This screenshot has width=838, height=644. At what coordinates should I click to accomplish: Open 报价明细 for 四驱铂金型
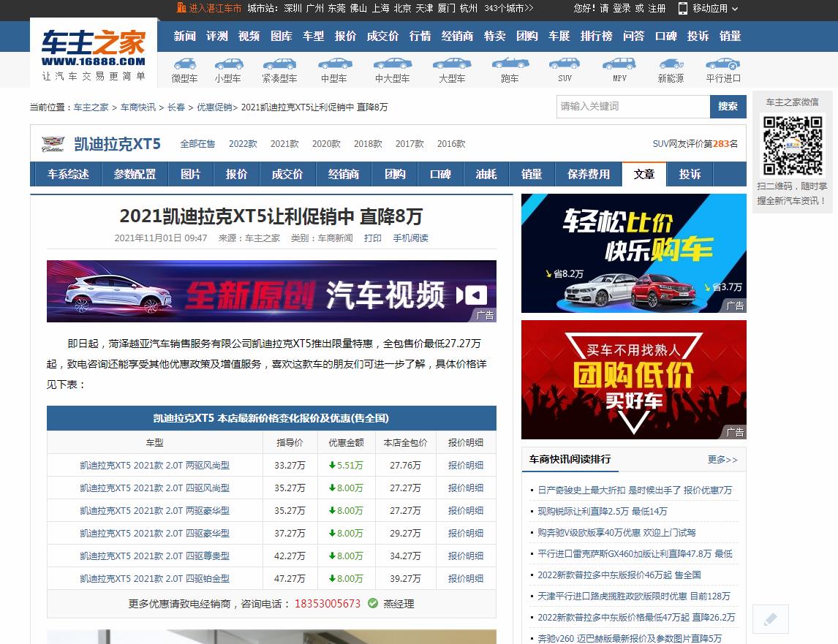point(466,578)
